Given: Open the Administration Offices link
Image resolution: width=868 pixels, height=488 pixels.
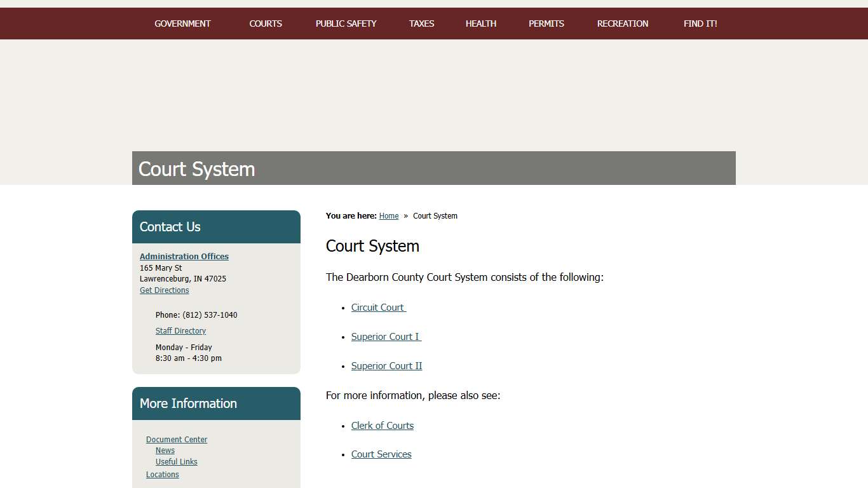Looking at the screenshot, I should 184,256.
